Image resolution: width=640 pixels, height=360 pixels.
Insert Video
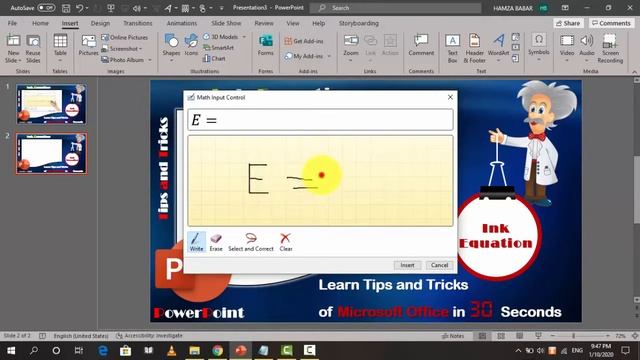[567, 48]
